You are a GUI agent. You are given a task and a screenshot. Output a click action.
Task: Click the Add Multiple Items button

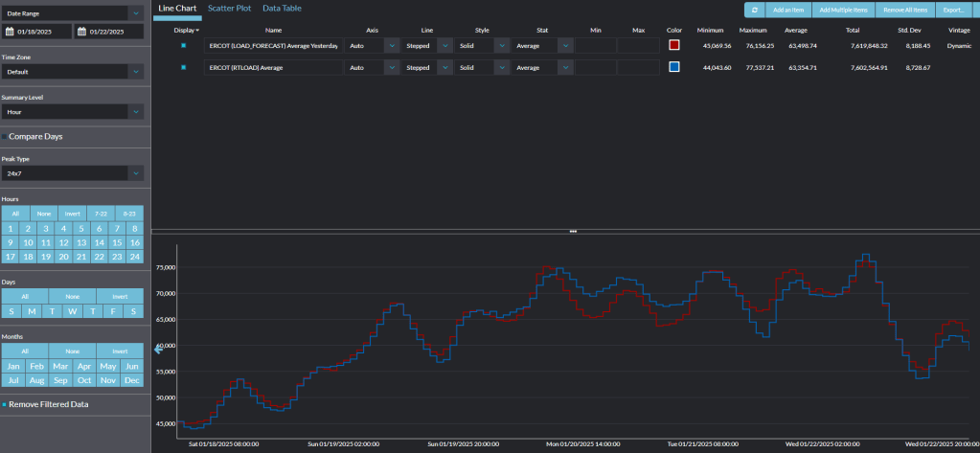click(x=843, y=10)
